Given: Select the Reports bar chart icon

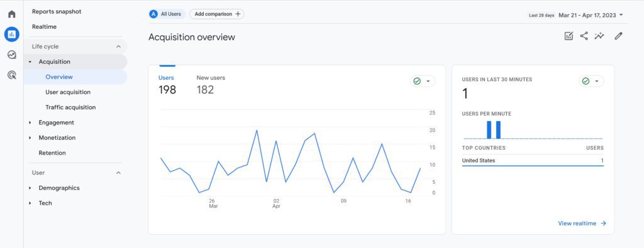Looking at the screenshot, I should (x=11, y=34).
